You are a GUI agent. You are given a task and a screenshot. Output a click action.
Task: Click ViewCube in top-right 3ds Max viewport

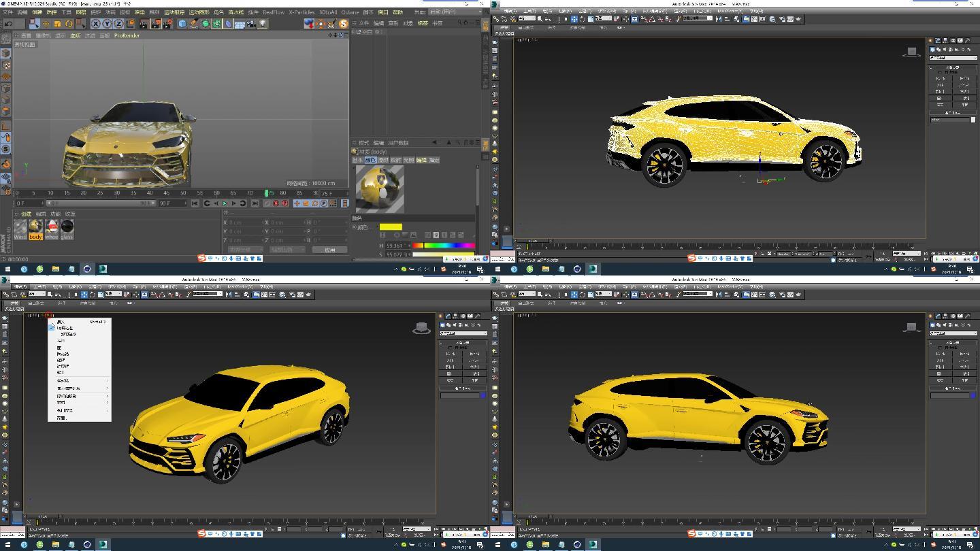(911, 52)
